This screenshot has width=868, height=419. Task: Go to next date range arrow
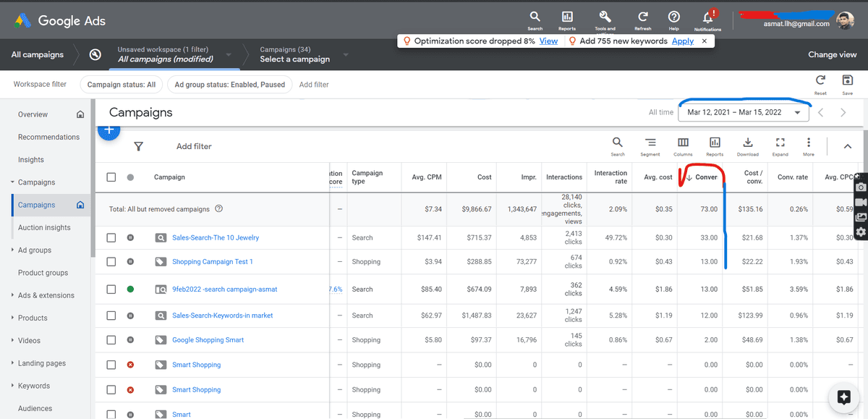pos(843,112)
